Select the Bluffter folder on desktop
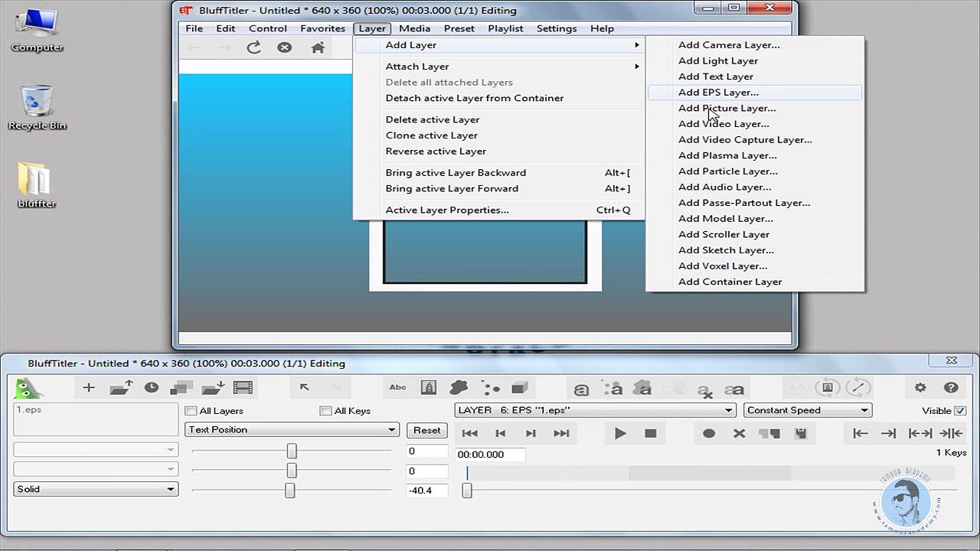Viewport: 980px width, 551px height. 36,186
